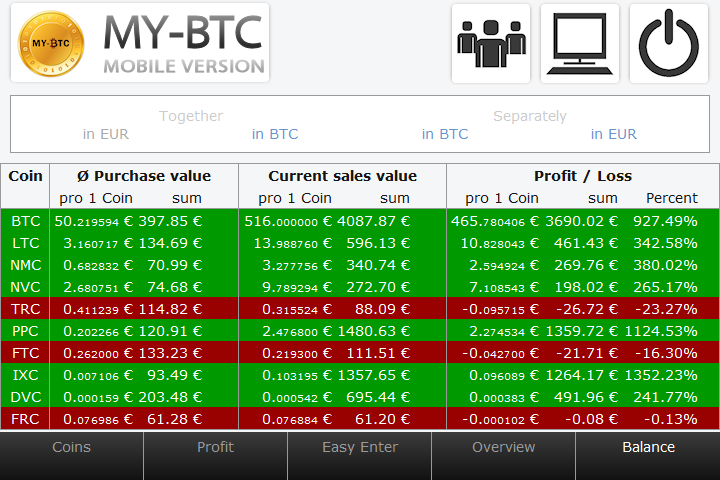This screenshot has width=720, height=480.
Task: Show Separately balance in BTC
Action: tap(445, 134)
